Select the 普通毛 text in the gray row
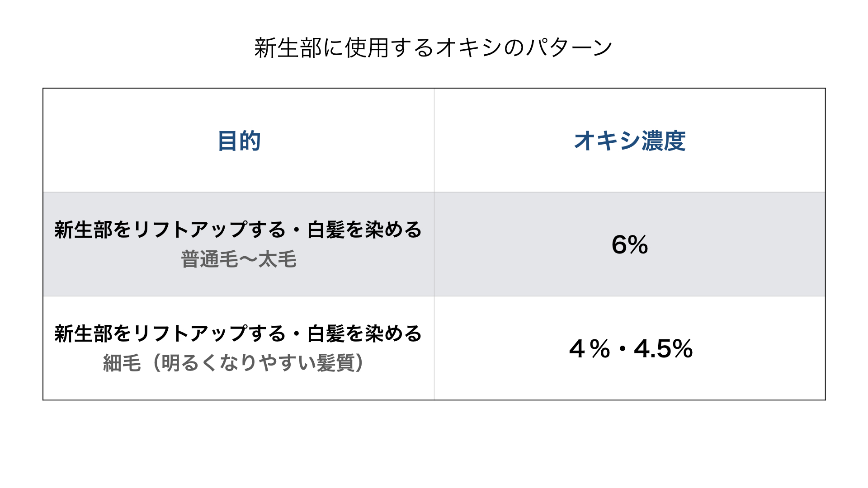 pyautogui.click(x=209, y=260)
